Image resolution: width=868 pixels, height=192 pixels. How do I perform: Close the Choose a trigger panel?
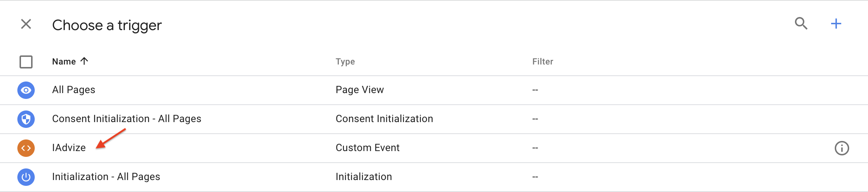[x=26, y=24]
